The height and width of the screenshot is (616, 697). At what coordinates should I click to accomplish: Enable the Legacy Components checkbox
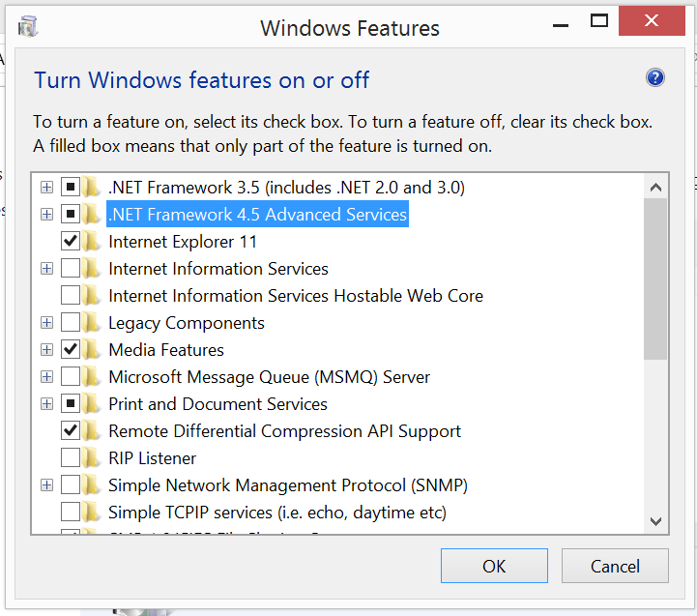click(71, 323)
